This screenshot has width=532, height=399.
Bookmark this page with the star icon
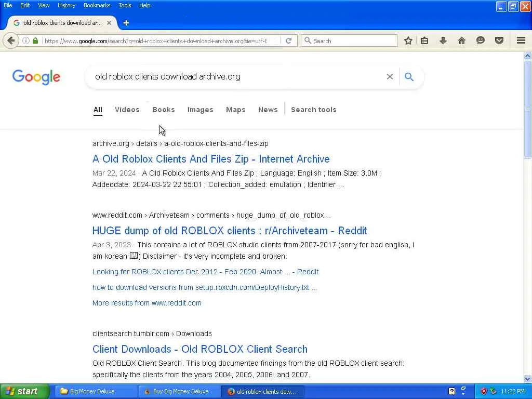coord(408,41)
